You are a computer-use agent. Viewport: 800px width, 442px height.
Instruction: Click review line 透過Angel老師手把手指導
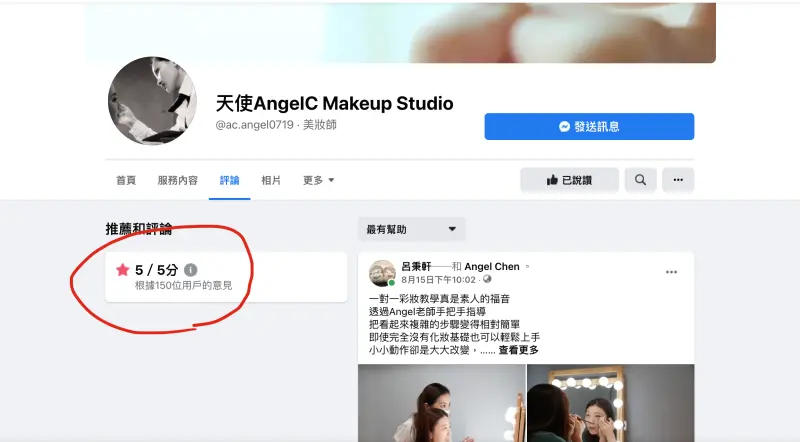click(427, 312)
